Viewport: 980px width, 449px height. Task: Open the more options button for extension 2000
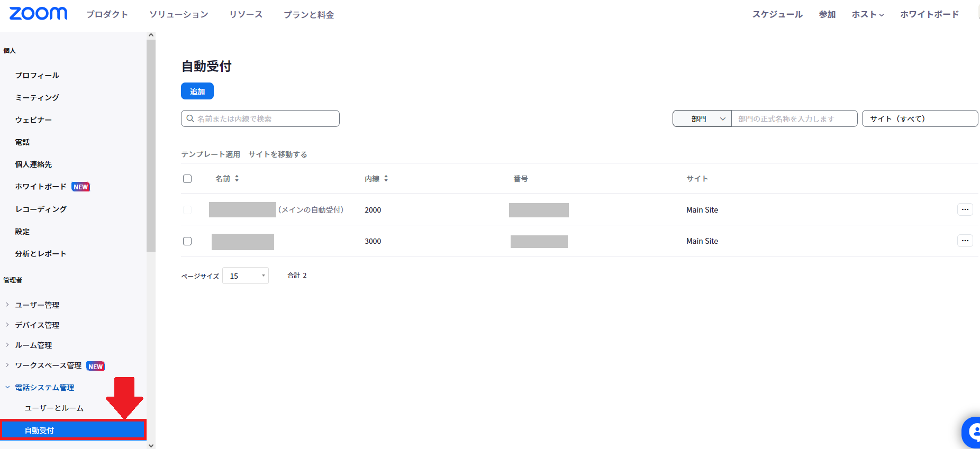pyautogui.click(x=965, y=209)
